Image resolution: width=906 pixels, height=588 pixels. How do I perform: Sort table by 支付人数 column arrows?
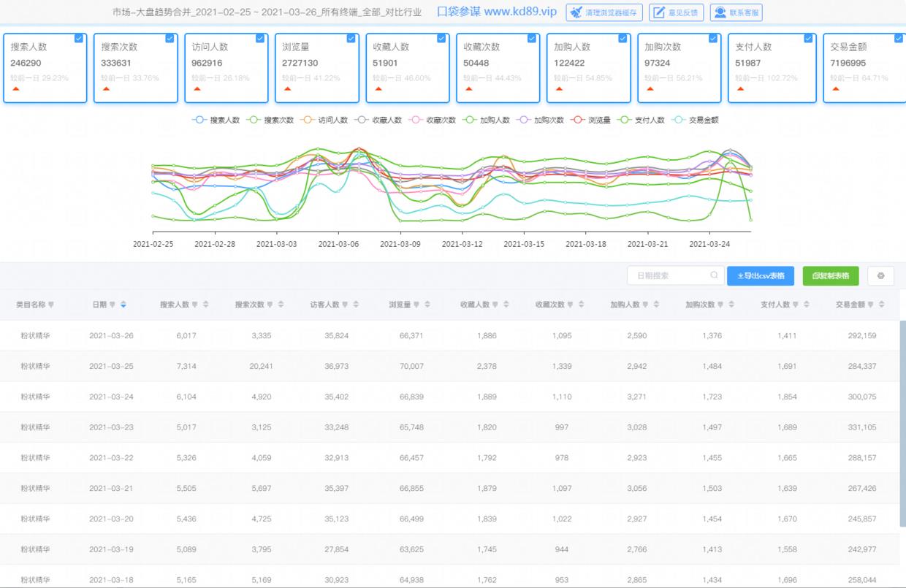point(807,305)
